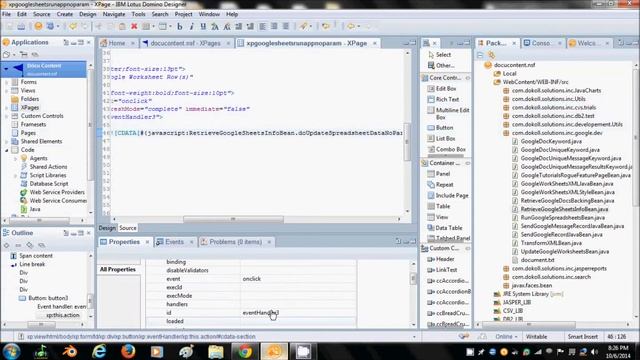Switch to the Home editor tab

pos(117,43)
